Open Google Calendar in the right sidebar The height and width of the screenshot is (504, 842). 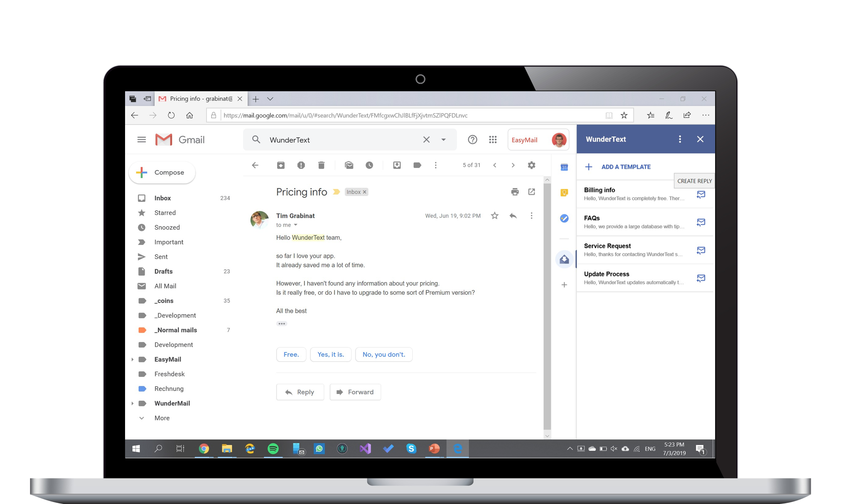click(564, 167)
